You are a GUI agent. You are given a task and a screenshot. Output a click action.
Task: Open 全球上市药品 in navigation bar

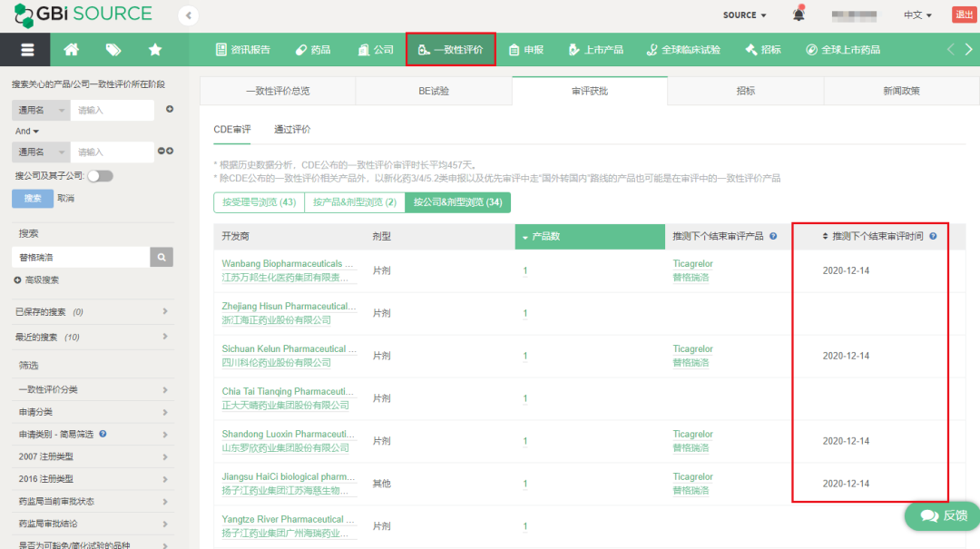843,50
